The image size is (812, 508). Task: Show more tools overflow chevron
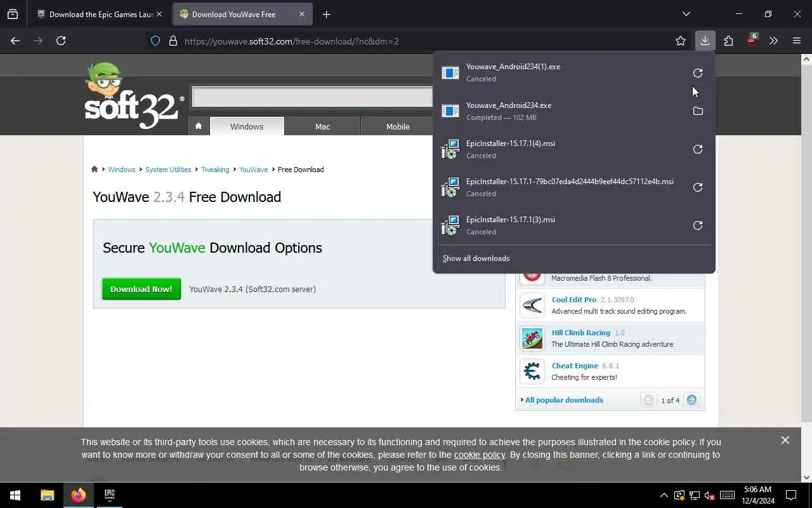coord(773,41)
